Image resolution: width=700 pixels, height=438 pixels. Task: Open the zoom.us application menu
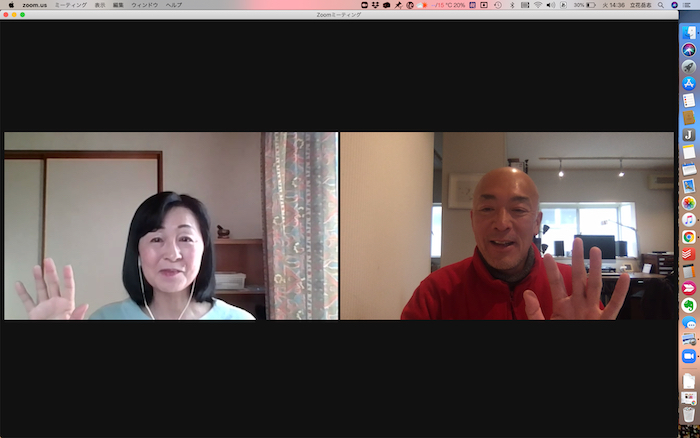point(35,5)
